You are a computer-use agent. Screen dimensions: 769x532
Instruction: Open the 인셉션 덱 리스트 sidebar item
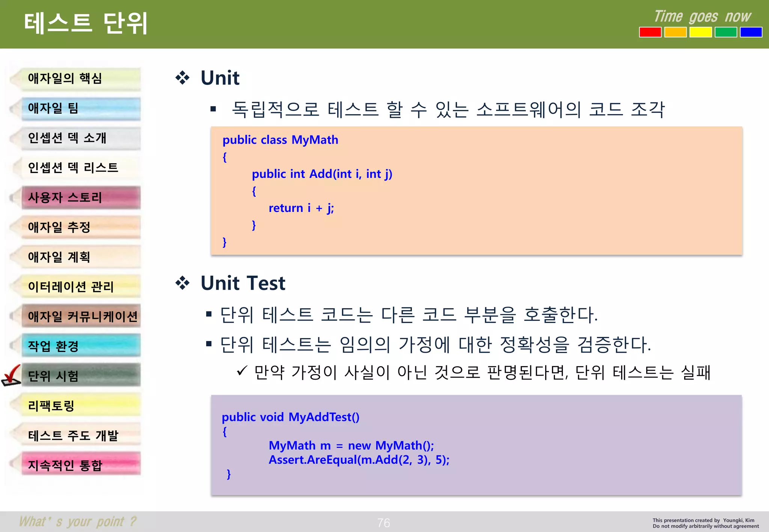pos(75,168)
